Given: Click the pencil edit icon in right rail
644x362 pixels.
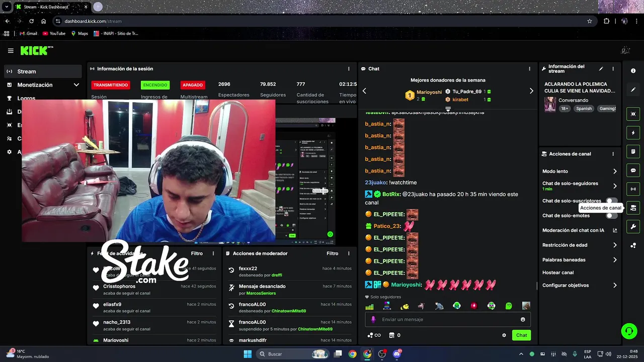Looking at the screenshot, I should [x=633, y=89].
